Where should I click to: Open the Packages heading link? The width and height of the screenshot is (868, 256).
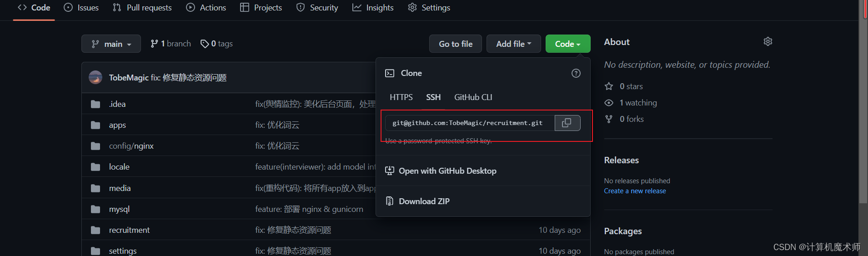point(622,231)
